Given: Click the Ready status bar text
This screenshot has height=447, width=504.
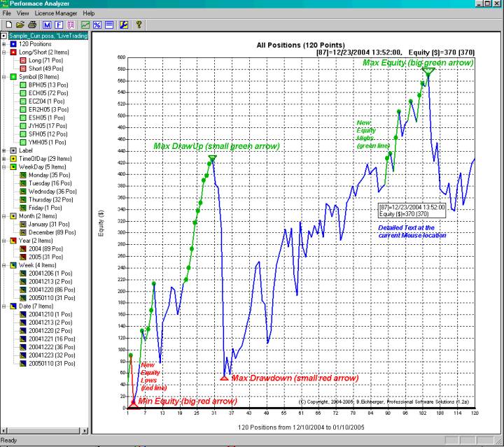Looking at the screenshot, I should (8, 440).
